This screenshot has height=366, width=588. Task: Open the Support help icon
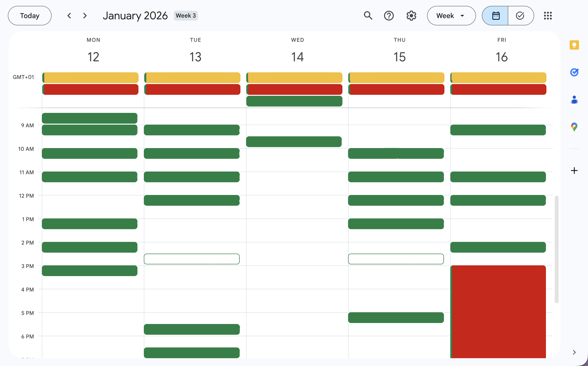click(x=389, y=16)
